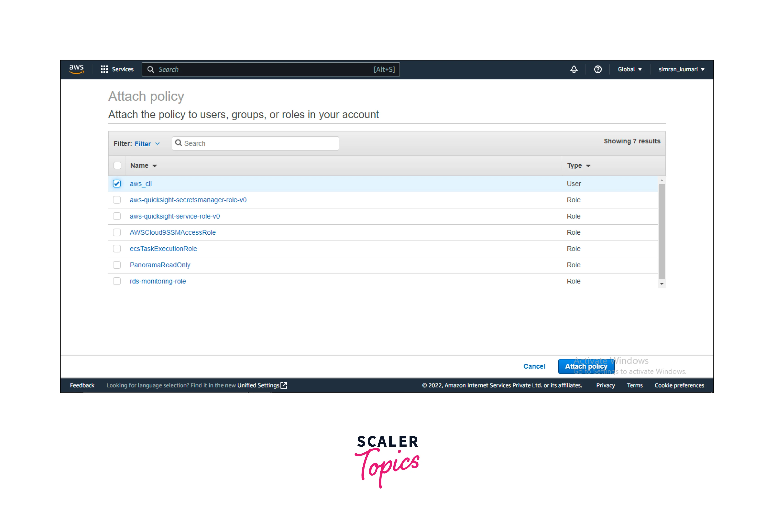Open the Services grid menu icon
Image resolution: width=774 pixels, height=532 pixels.
point(104,69)
